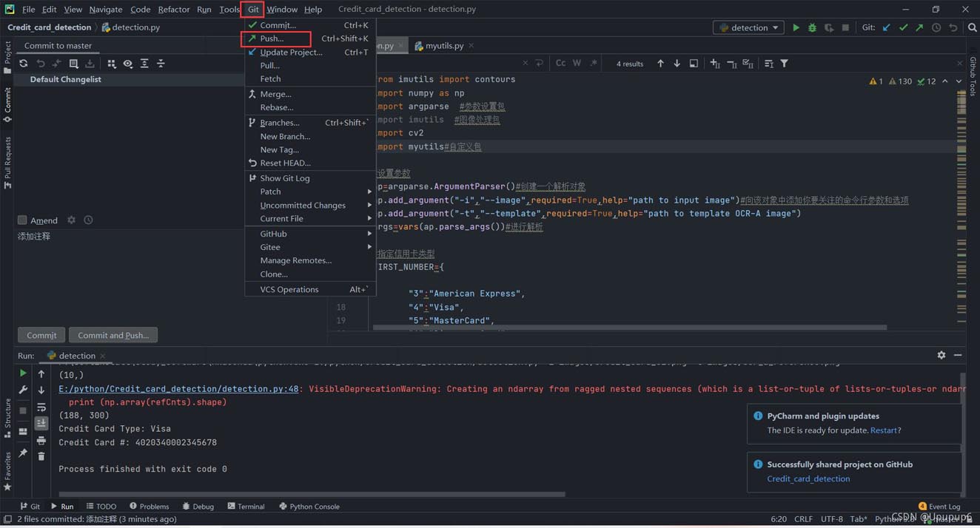
Task: Toggle Match Case (Cc) in search bar
Action: point(560,64)
